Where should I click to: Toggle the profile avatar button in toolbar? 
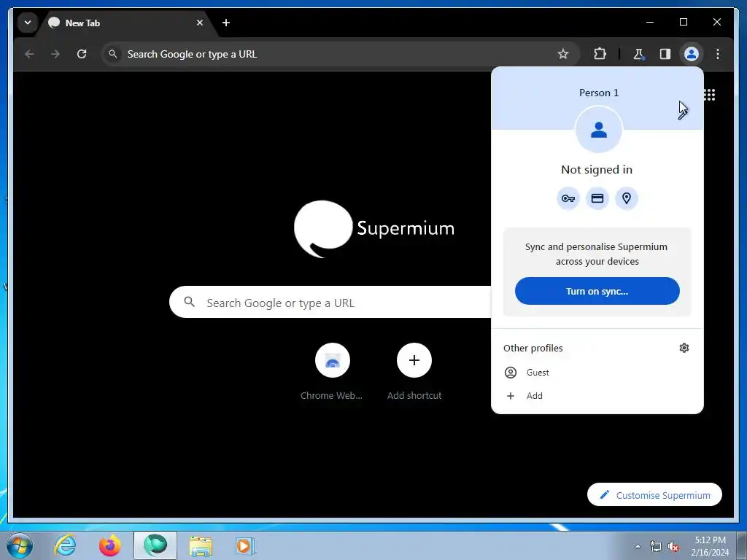[x=692, y=54]
